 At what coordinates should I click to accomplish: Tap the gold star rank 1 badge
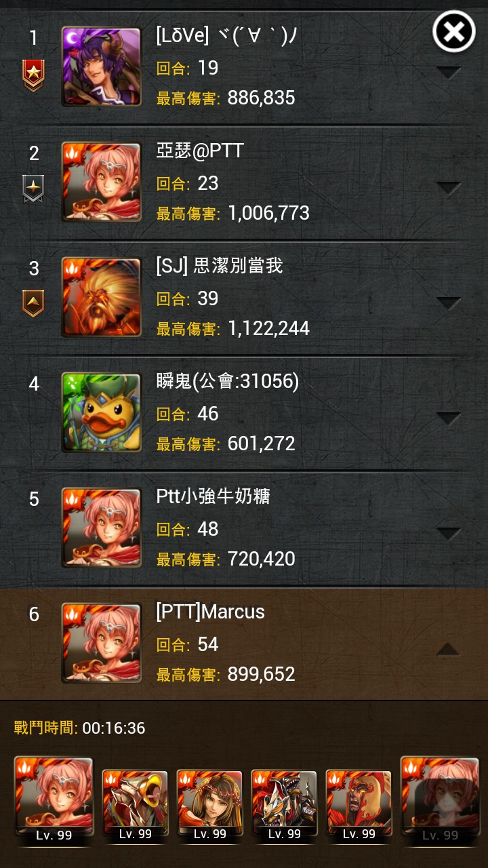click(33, 76)
